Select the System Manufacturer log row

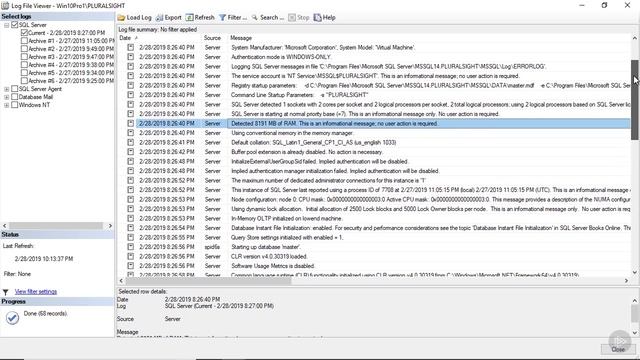click(x=373, y=47)
